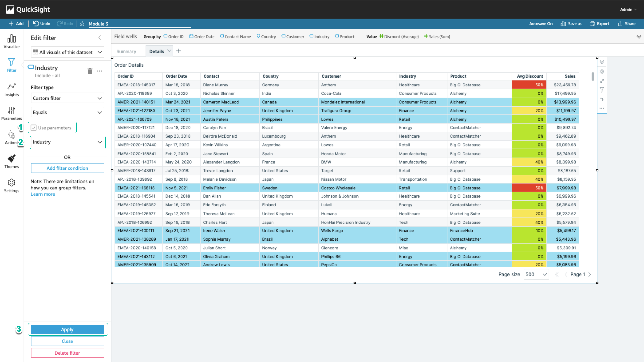Open the Admin user menu
Viewport: 644px width, 362px height.
pyautogui.click(x=628, y=9)
